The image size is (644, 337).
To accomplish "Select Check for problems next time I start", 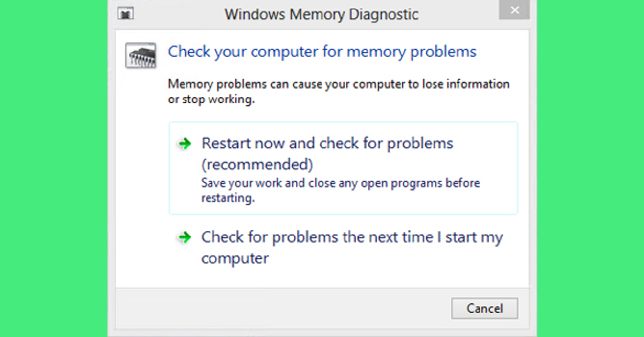I will (352, 237).
